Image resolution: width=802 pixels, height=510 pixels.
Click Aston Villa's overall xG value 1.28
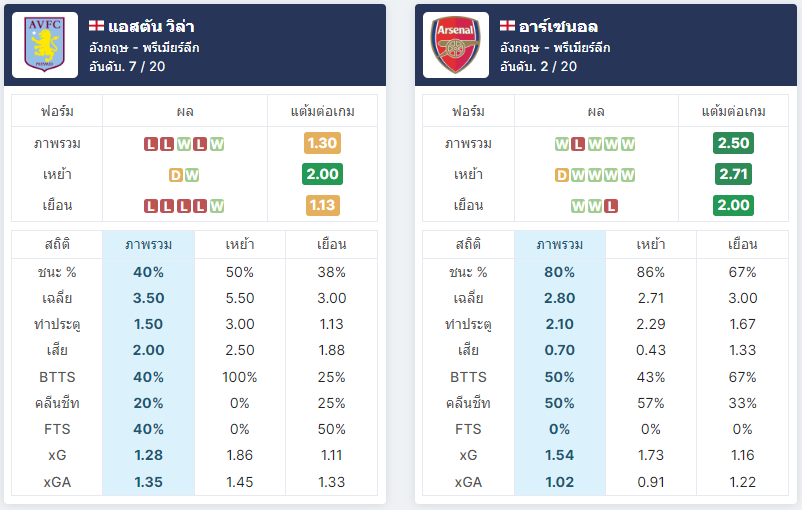[x=148, y=455]
